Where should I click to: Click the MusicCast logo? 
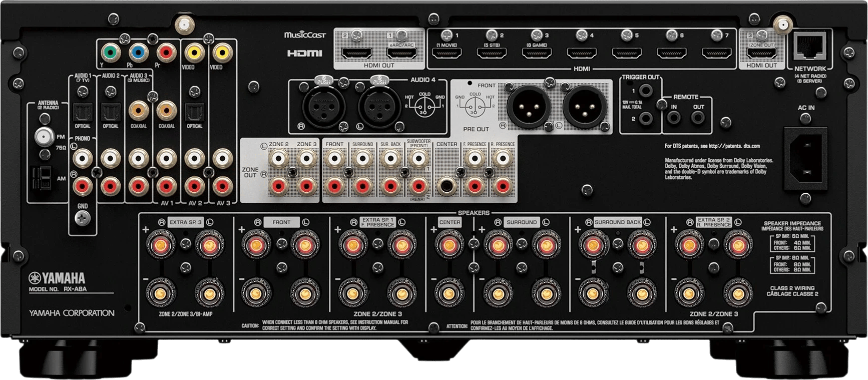[305, 35]
